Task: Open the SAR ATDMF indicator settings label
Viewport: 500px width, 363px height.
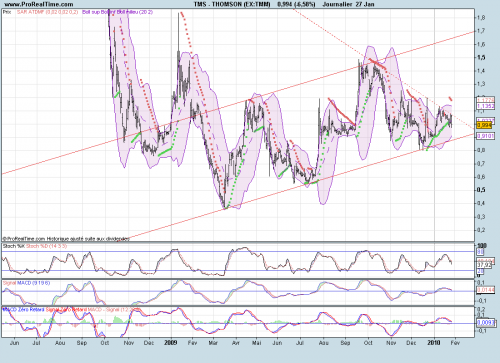Action: coord(47,12)
